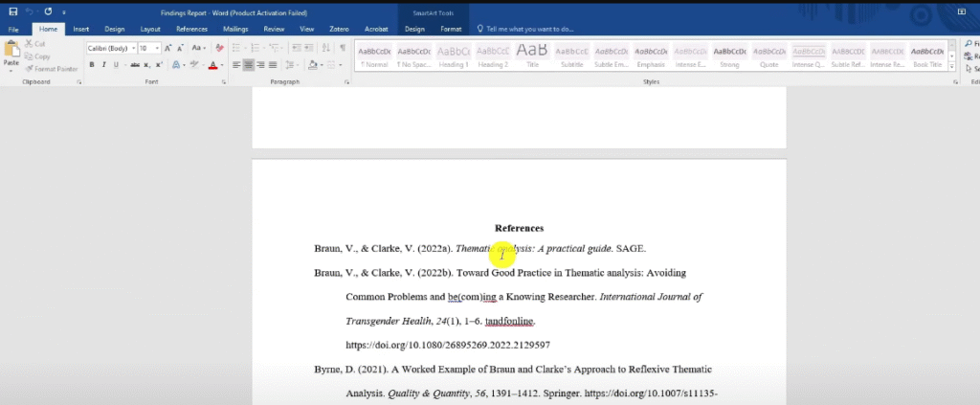Start a numbered list
The width and height of the screenshot is (980, 405).
pos(256,48)
